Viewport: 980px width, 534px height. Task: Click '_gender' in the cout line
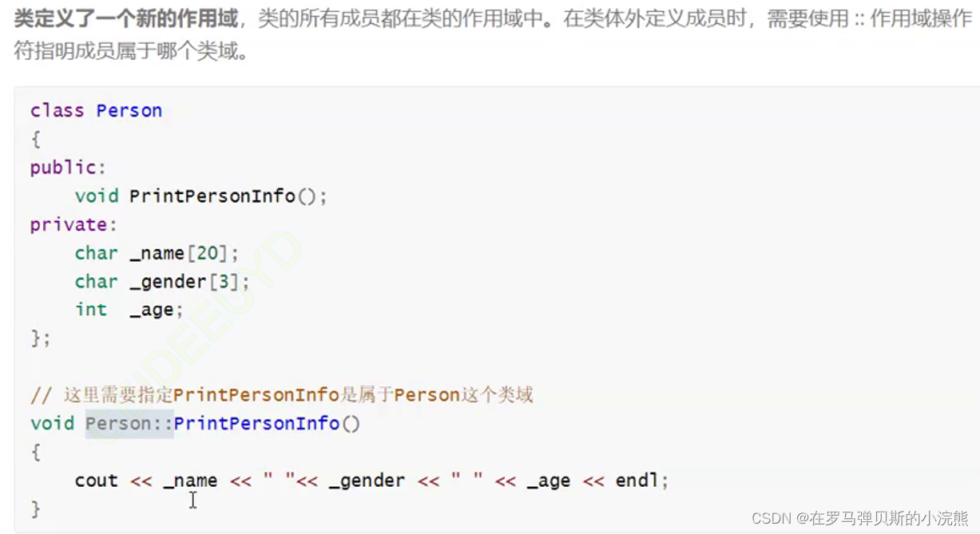click(x=367, y=481)
